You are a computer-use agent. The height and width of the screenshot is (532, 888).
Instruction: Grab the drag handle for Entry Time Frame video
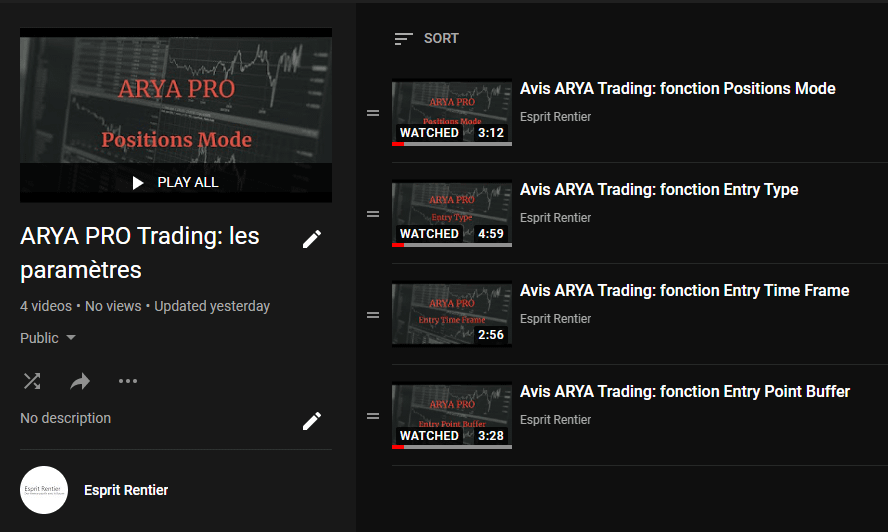pos(373,315)
